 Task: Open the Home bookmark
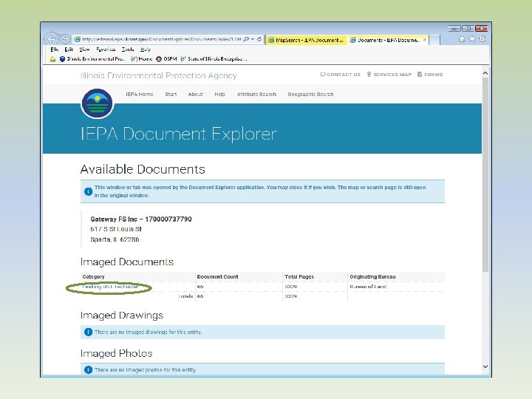[x=142, y=59]
